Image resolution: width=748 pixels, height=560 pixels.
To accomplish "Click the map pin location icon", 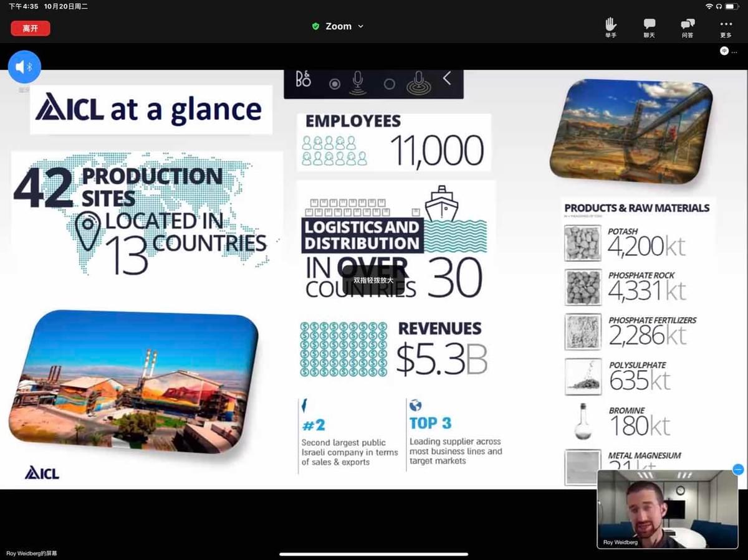I will pos(88,230).
